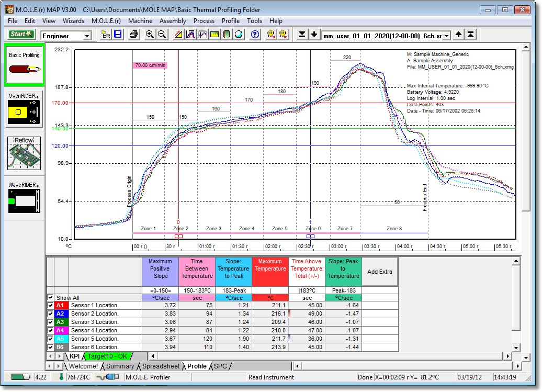Screen dimensions: 542x392
Task: Click the second yellow MOLE mascot icon
Action: tap(283, 34)
